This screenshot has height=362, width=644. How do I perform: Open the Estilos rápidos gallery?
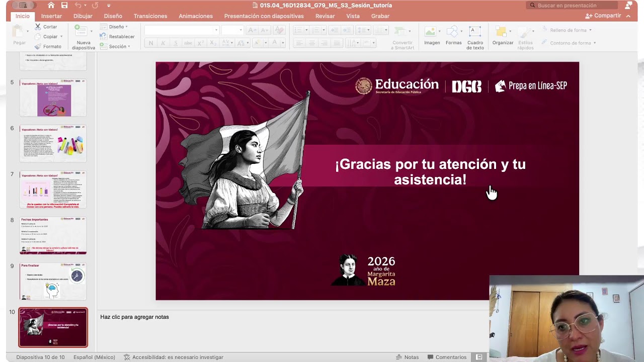point(525,38)
